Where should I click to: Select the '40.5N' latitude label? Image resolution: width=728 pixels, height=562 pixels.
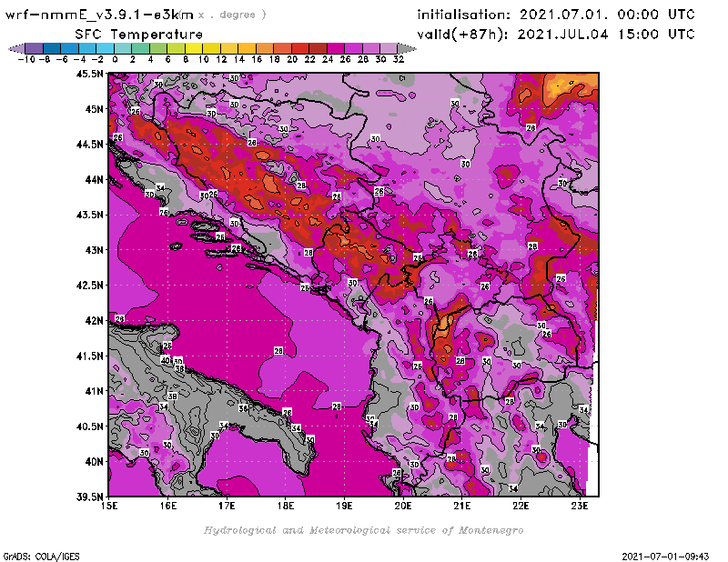click(x=89, y=427)
